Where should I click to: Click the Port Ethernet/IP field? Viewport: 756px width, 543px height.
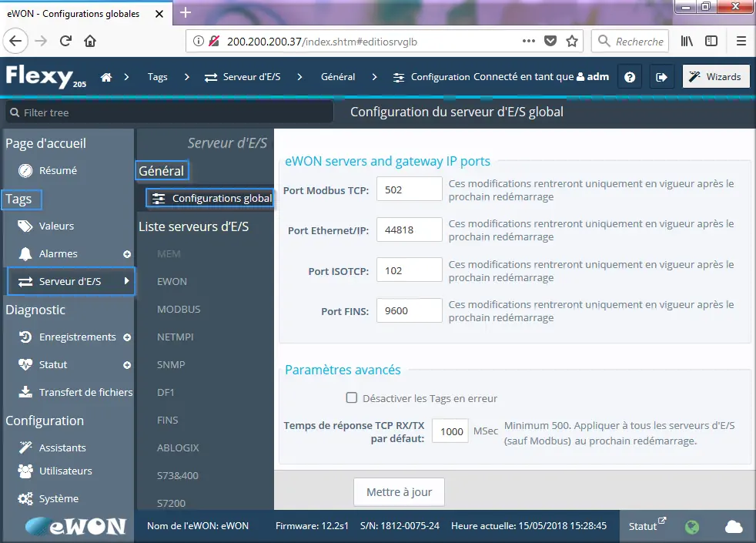click(x=410, y=230)
